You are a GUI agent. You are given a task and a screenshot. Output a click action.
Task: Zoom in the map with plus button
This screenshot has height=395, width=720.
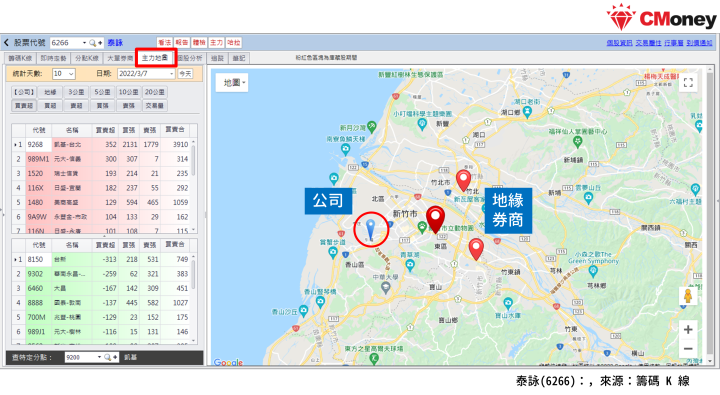[688, 329]
